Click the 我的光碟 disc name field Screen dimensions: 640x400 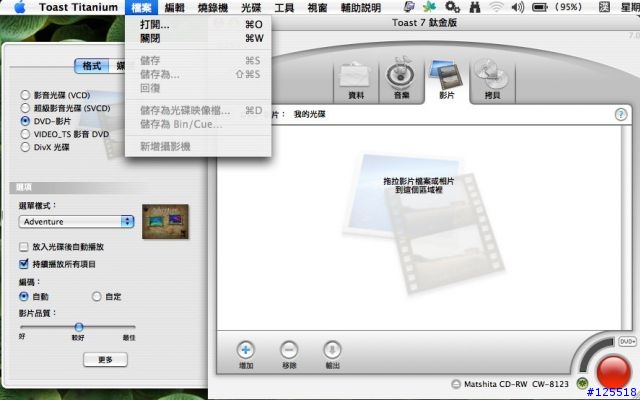coord(309,114)
